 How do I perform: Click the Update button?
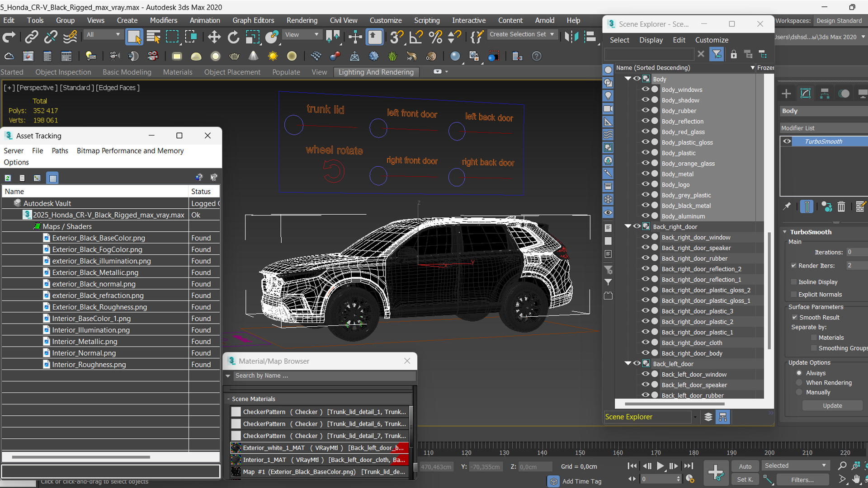click(832, 406)
